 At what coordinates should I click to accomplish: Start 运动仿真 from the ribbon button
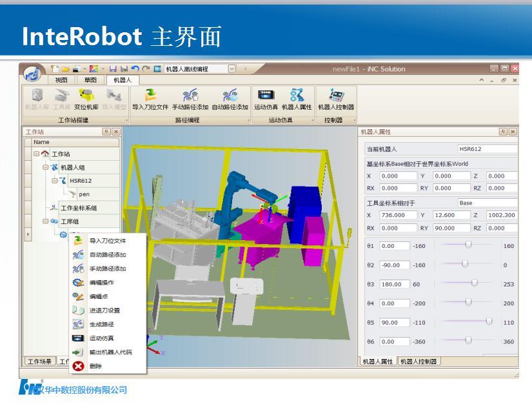[266, 99]
